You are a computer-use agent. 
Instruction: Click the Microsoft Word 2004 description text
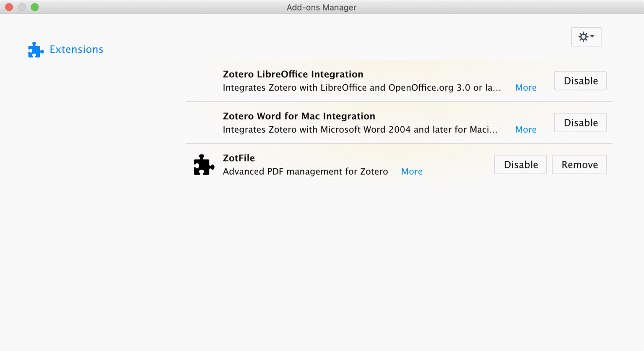coord(360,130)
